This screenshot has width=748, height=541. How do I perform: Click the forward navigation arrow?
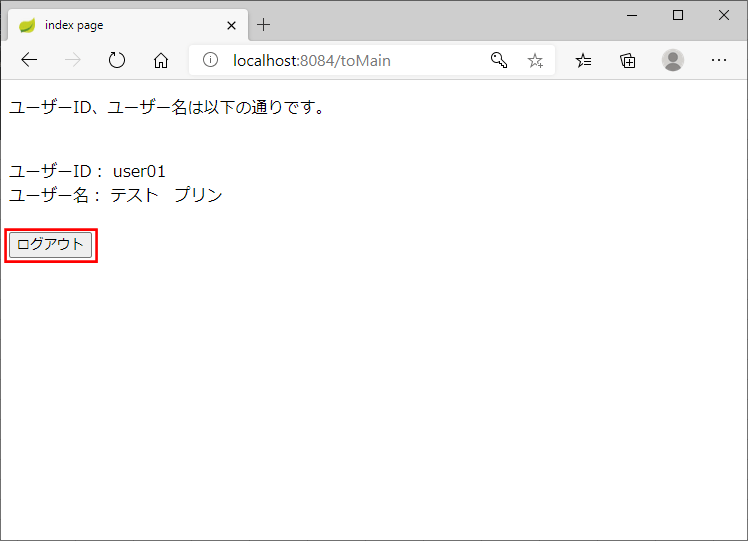tap(73, 61)
